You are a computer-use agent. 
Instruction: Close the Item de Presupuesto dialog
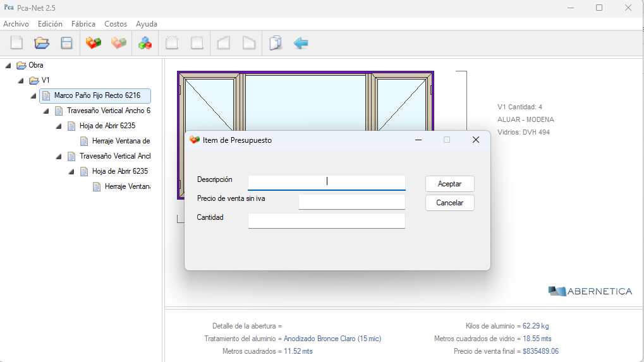coord(476,140)
